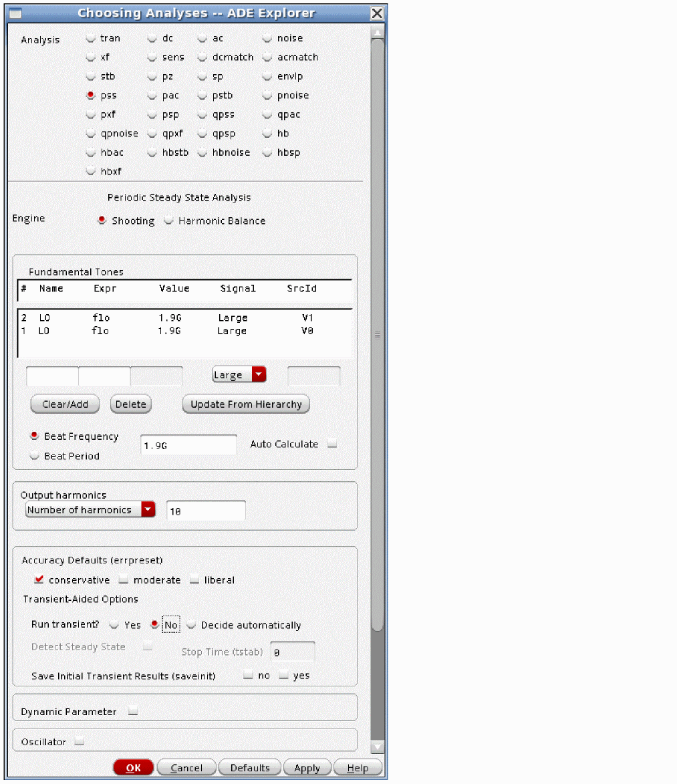Screen dimensions: 677x784
Task: Toggle the conservative accuracy checkbox
Action: [39, 579]
